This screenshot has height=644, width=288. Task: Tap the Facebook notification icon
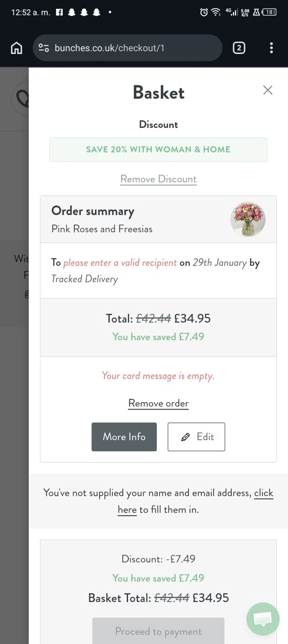click(x=59, y=12)
